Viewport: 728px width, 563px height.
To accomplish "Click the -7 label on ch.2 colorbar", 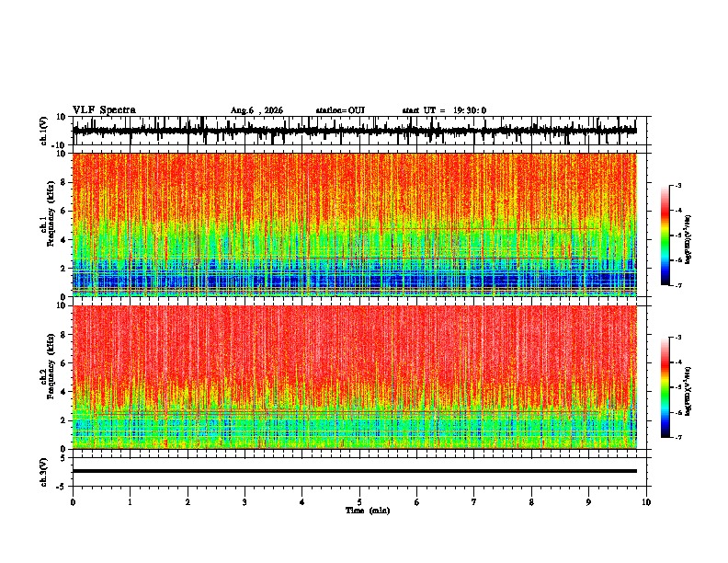I will (677, 437).
